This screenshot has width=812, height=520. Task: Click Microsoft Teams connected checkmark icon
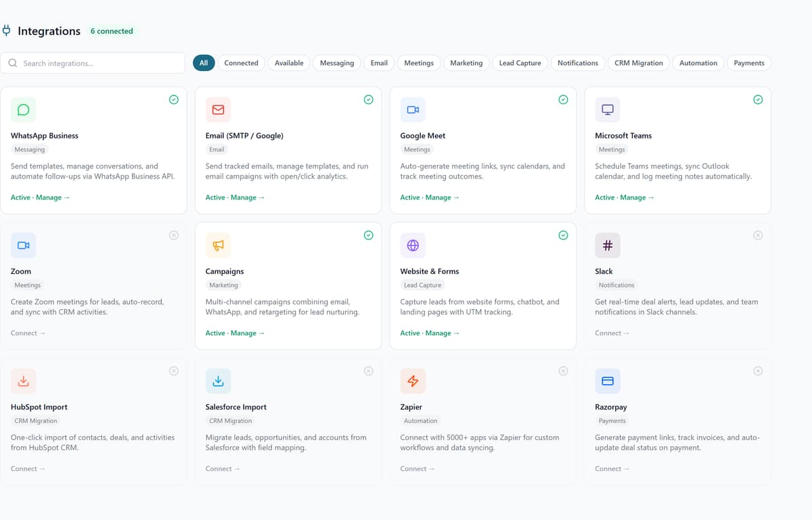coord(758,99)
